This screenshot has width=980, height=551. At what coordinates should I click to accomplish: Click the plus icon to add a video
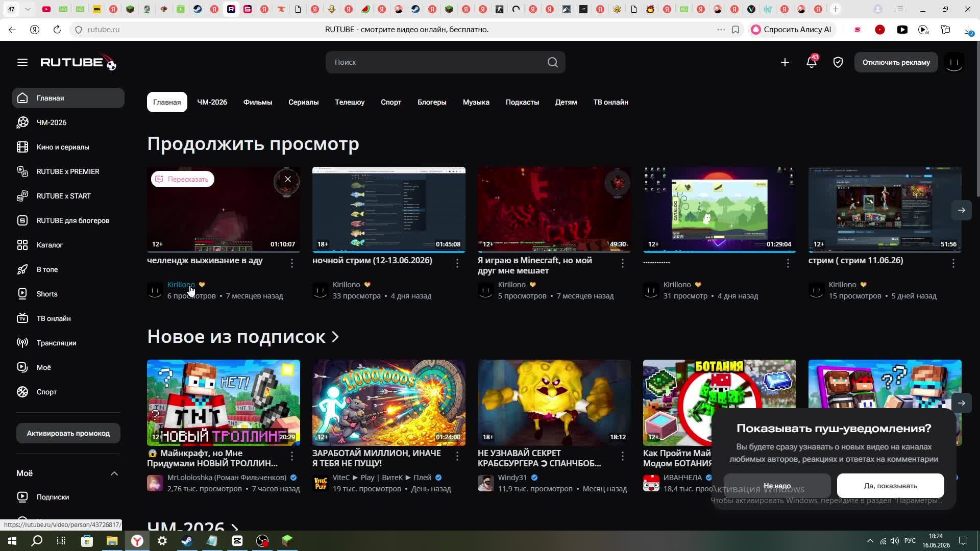pos(785,62)
